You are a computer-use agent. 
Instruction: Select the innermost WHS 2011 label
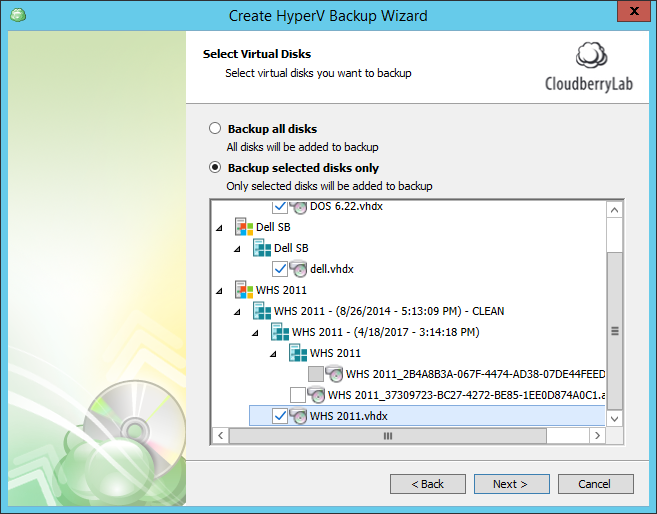335,353
